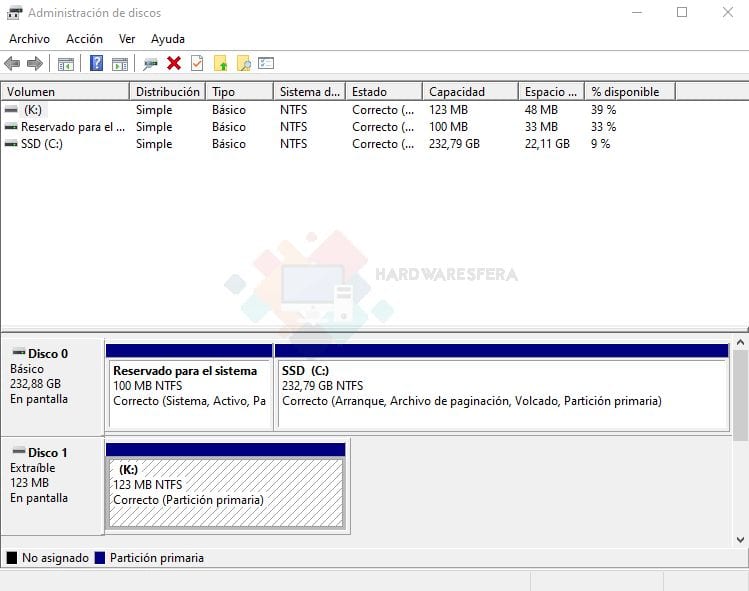The image size is (749, 591).
Task: Open the Acción menu
Action: [84, 39]
